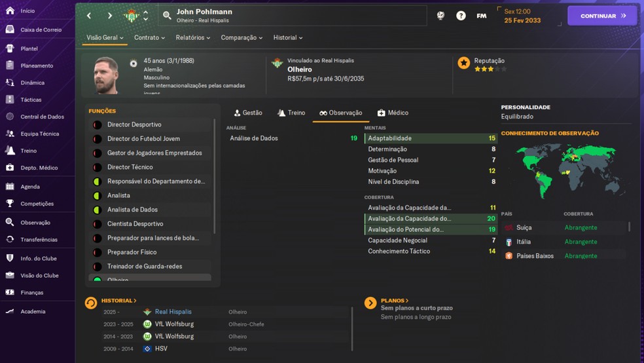This screenshot has width=644, height=363.
Task: Expand the Contrato dropdown
Action: (x=149, y=38)
